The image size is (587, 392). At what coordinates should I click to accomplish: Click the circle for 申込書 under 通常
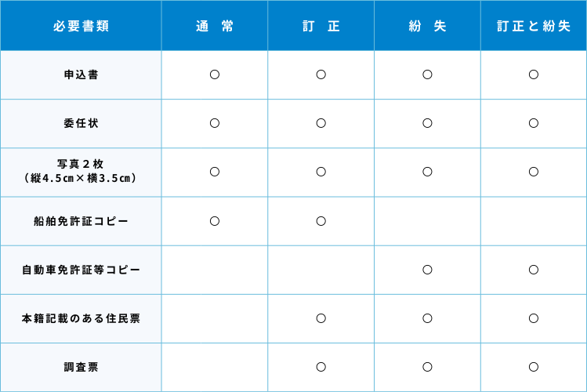click(x=215, y=74)
